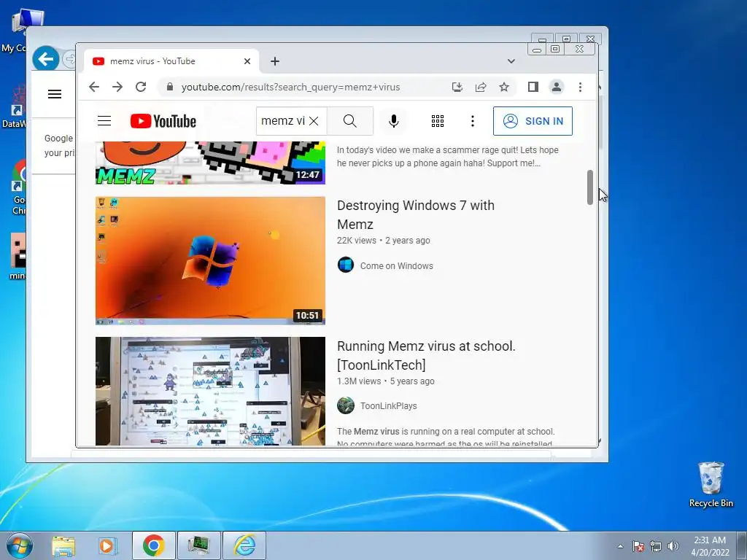Select the Recycle Bin desktop icon
Image resolution: width=747 pixels, height=560 pixels.
click(x=711, y=484)
